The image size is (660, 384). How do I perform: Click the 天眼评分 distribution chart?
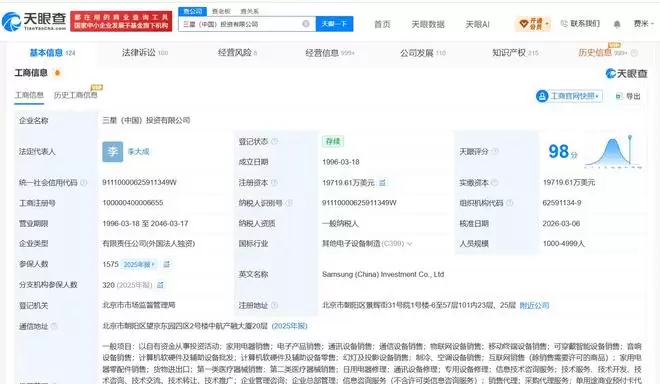(614, 152)
